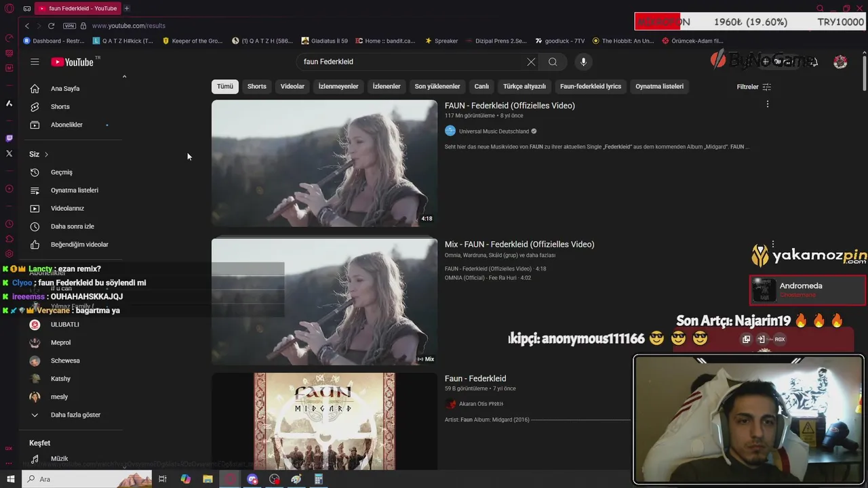Start voice search with the microphone
The image size is (868, 488).
pos(583,62)
